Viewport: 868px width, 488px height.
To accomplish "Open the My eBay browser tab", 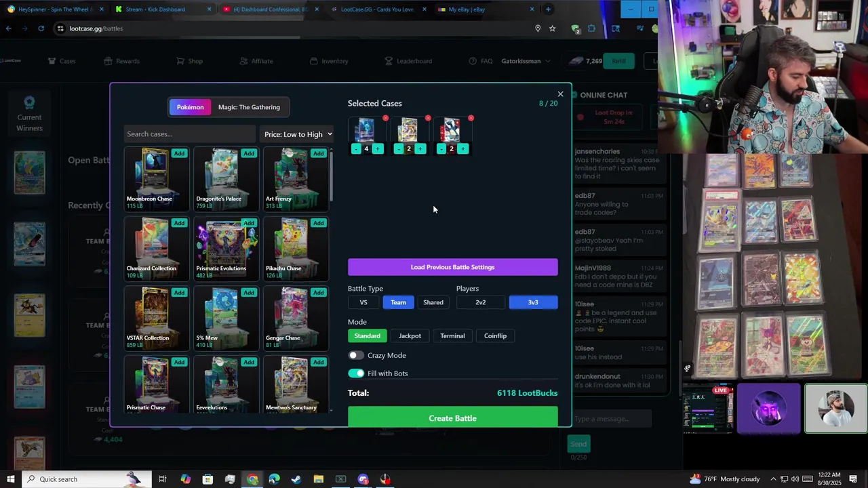I will [x=485, y=9].
